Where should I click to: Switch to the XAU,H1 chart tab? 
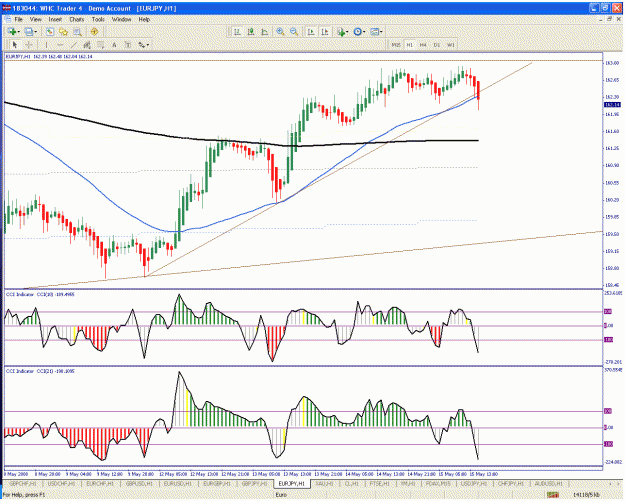tap(324, 483)
